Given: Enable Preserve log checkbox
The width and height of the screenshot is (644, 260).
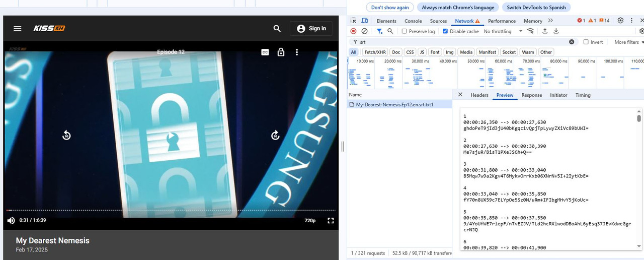Looking at the screenshot, I should tap(418, 31).
